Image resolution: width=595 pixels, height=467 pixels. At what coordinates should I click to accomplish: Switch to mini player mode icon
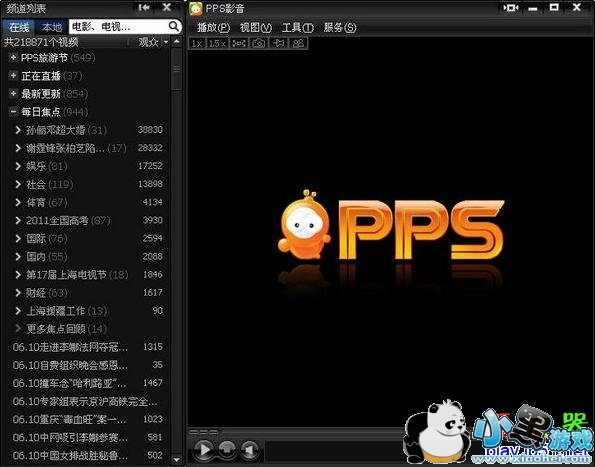(x=511, y=8)
